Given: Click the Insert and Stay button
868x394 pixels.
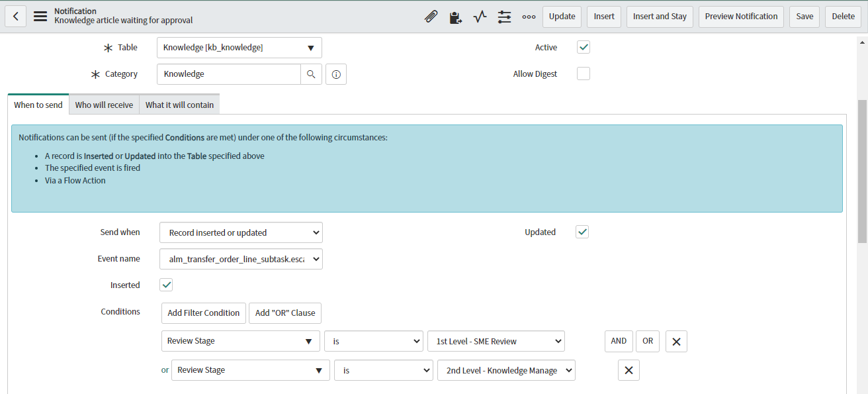Looking at the screenshot, I should [660, 17].
